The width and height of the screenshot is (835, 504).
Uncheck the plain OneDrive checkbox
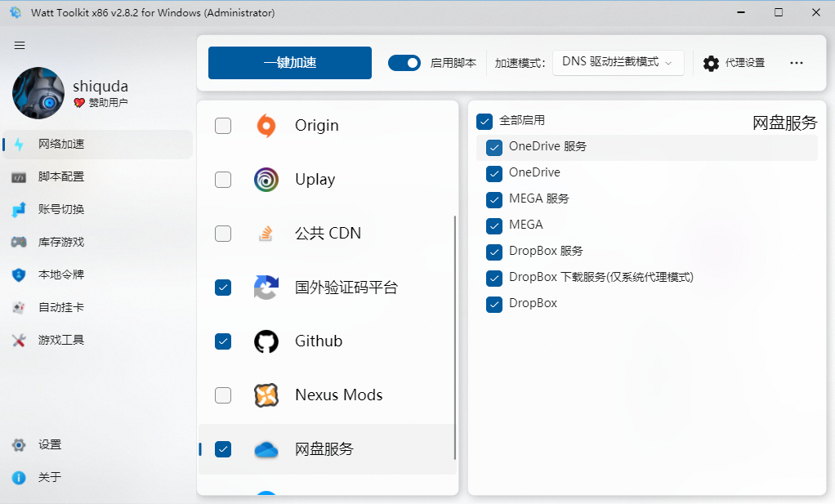[x=494, y=174]
